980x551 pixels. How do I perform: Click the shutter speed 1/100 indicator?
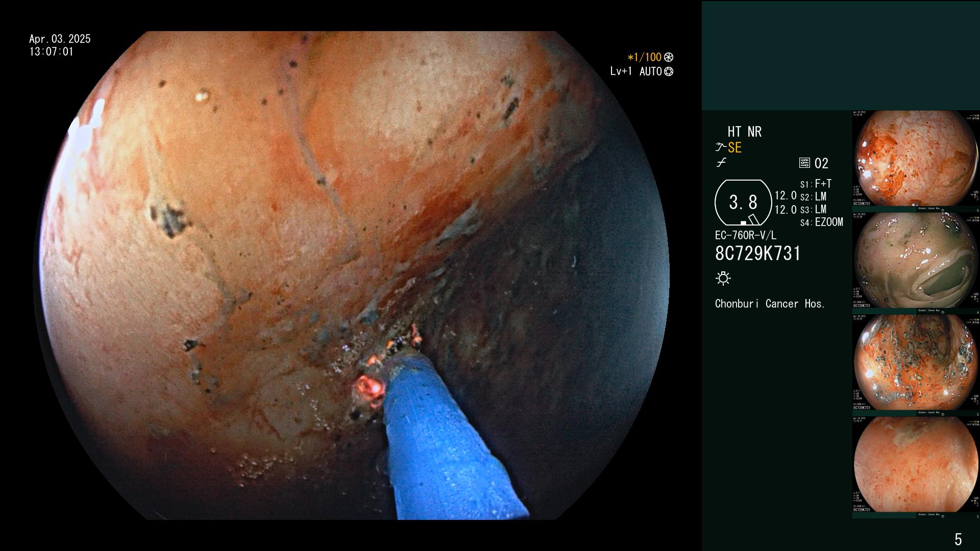pyautogui.click(x=650, y=57)
